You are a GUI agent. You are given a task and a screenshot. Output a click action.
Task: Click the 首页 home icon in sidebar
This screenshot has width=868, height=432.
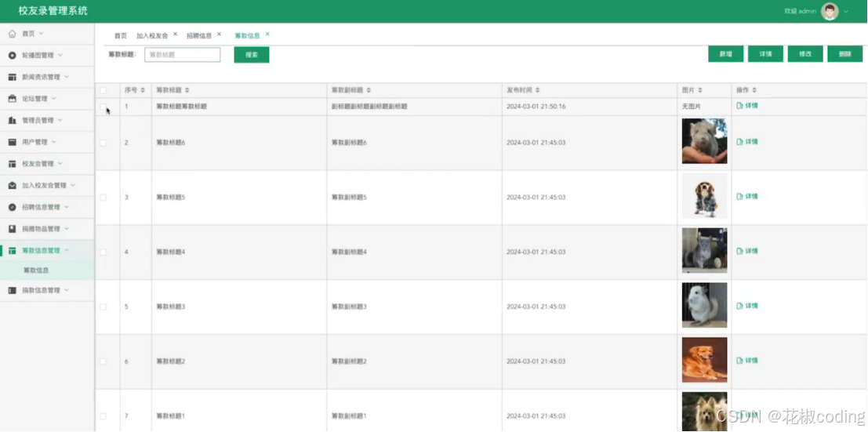tap(13, 34)
